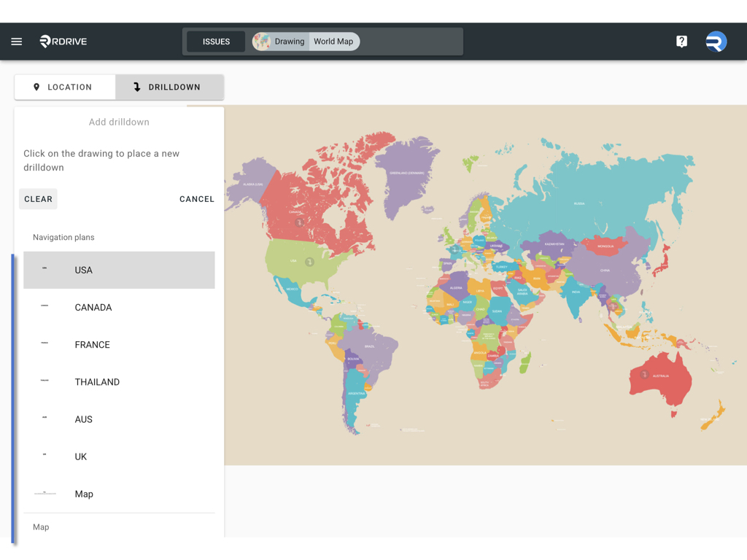Click the RDRIVE logo
747x560 pixels.
pyautogui.click(x=63, y=42)
